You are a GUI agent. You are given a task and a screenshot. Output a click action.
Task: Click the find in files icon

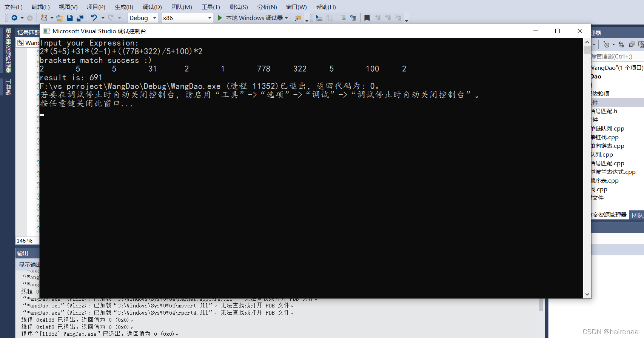[298, 18]
